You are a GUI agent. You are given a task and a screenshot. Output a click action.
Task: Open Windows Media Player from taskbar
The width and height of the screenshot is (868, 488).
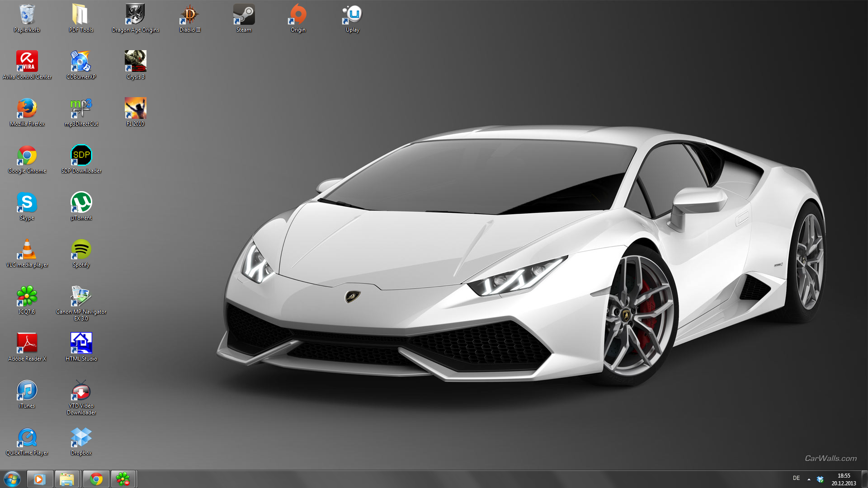pos(40,479)
